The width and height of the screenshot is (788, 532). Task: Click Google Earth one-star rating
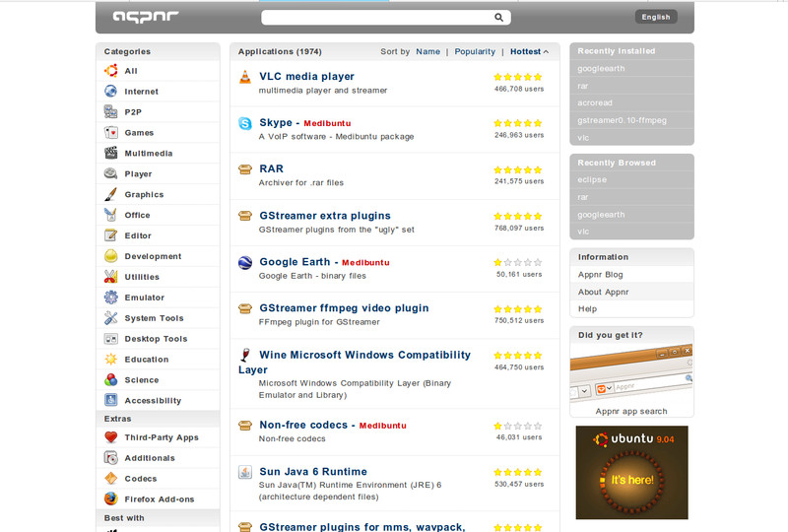point(518,262)
